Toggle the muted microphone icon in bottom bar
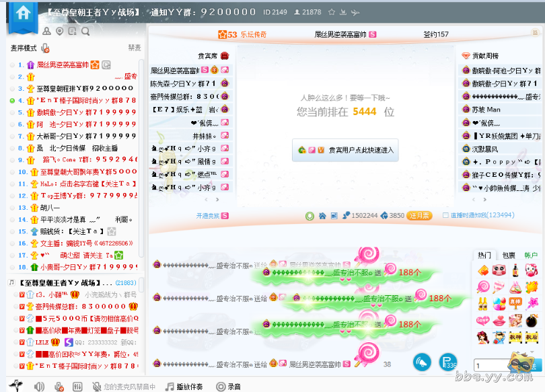This screenshot has width=545, height=392. point(59,387)
